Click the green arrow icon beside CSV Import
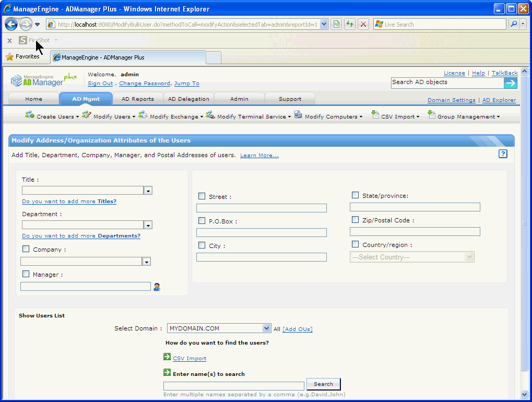The width and height of the screenshot is (532, 402). pos(167,357)
